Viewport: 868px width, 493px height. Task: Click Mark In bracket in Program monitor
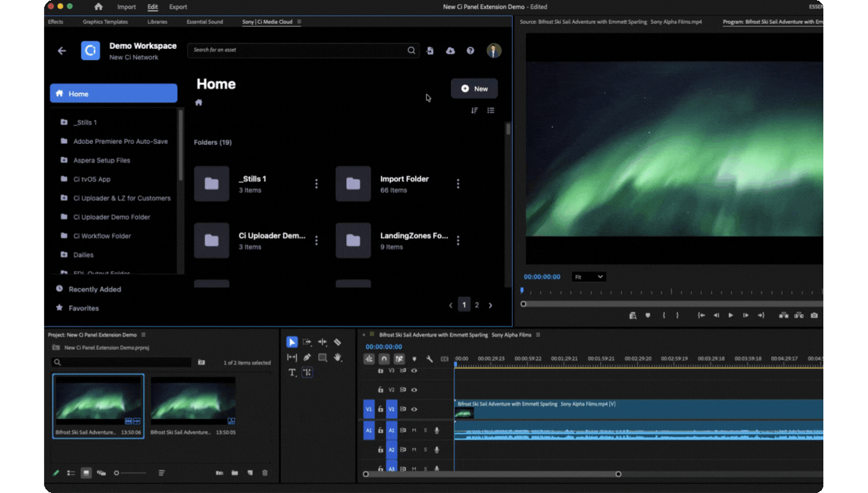pyautogui.click(x=664, y=316)
